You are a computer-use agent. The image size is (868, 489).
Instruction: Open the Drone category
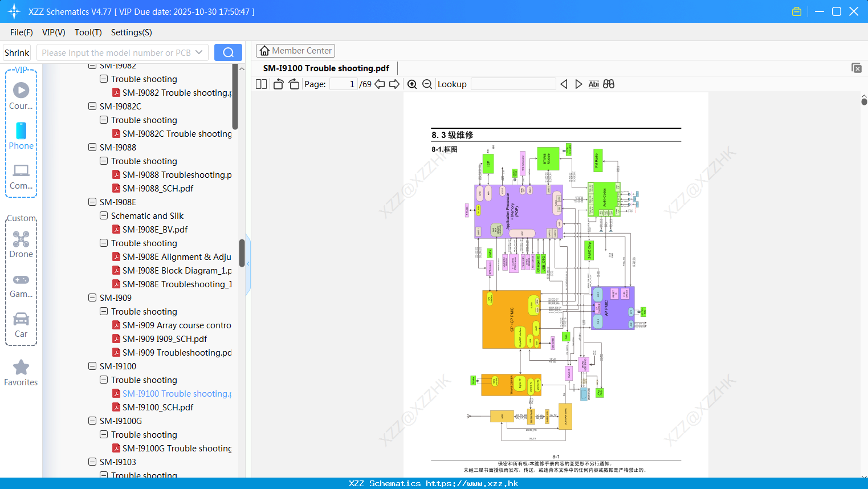tap(21, 239)
